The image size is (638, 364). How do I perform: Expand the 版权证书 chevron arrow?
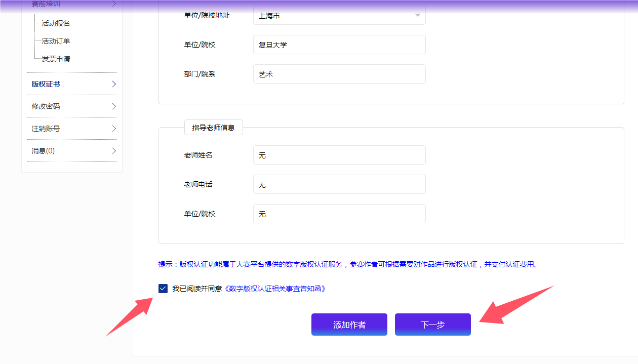(x=114, y=84)
